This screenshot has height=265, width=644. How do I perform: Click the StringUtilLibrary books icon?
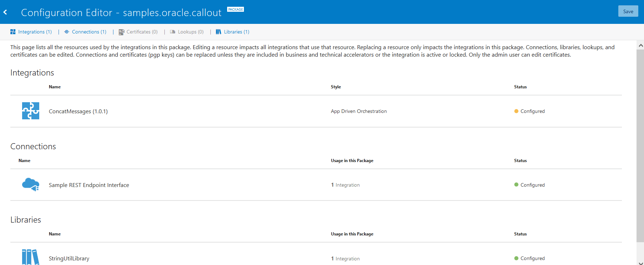[x=31, y=257]
